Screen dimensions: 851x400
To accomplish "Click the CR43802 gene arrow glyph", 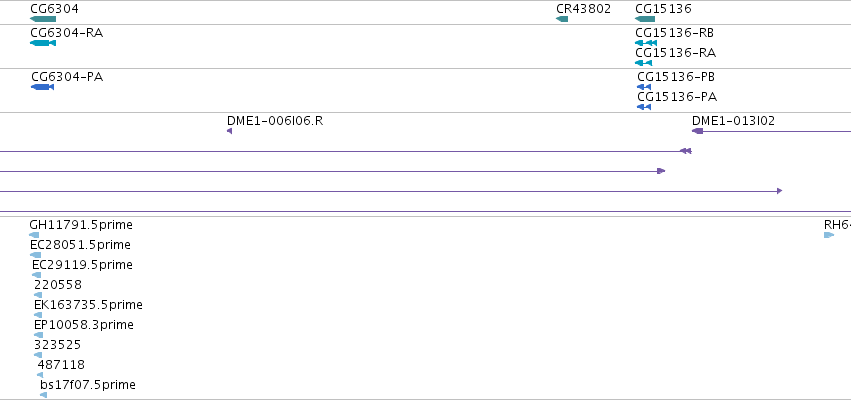I will click(x=562, y=19).
